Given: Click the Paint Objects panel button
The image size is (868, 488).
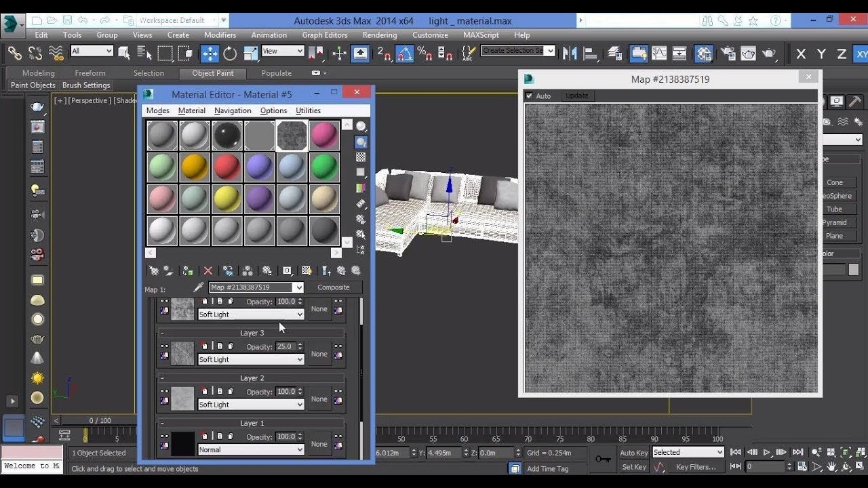Looking at the screenshot, I should click(x=33, y=85).
